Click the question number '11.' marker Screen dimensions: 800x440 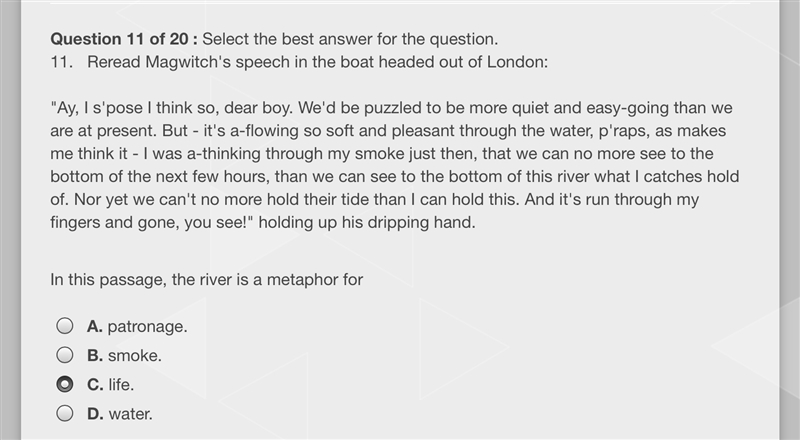click(x=61, y=62)
